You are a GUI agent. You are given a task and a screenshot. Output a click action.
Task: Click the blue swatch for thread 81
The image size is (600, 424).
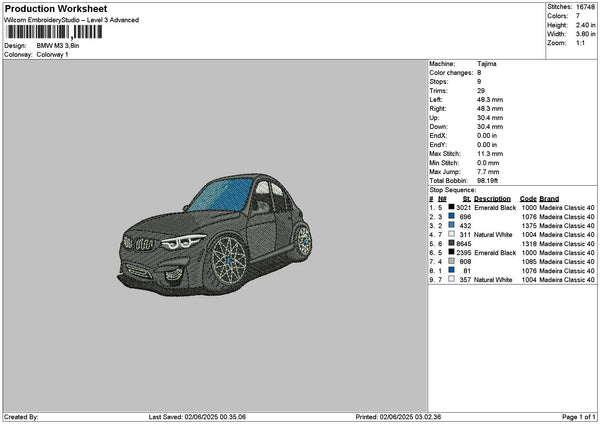(x=452, y=271)
